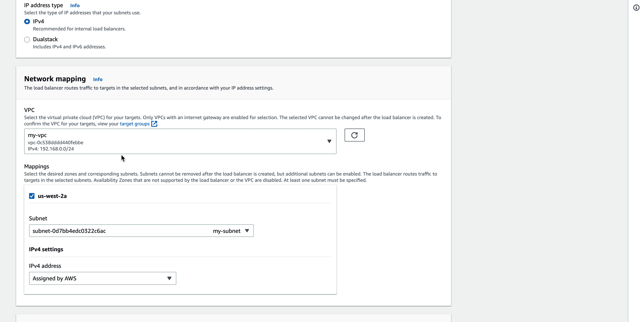Select the Dualstack radio button
The height and width of the screenshot is (322, 644).
click(x=27, y=40)
